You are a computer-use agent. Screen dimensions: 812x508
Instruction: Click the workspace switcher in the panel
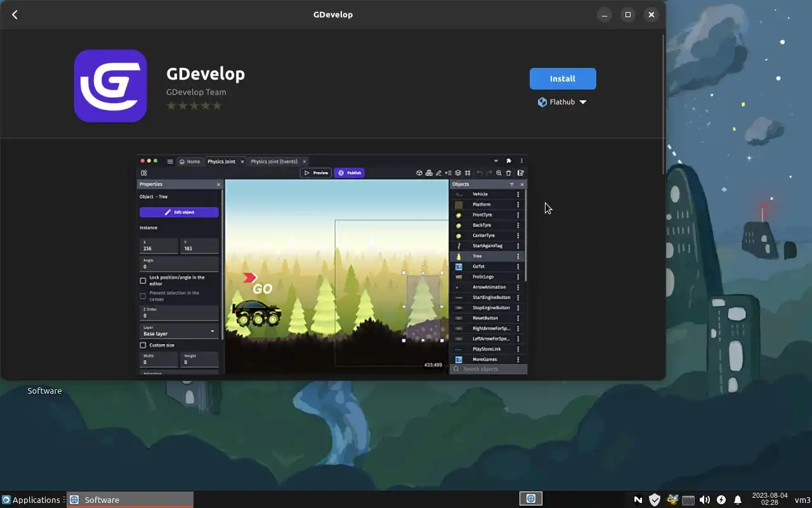tap(531, 499)
